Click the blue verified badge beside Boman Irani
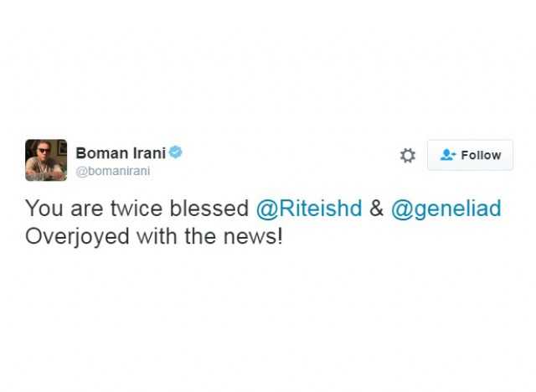536x392 pixels. pos(175,152)
